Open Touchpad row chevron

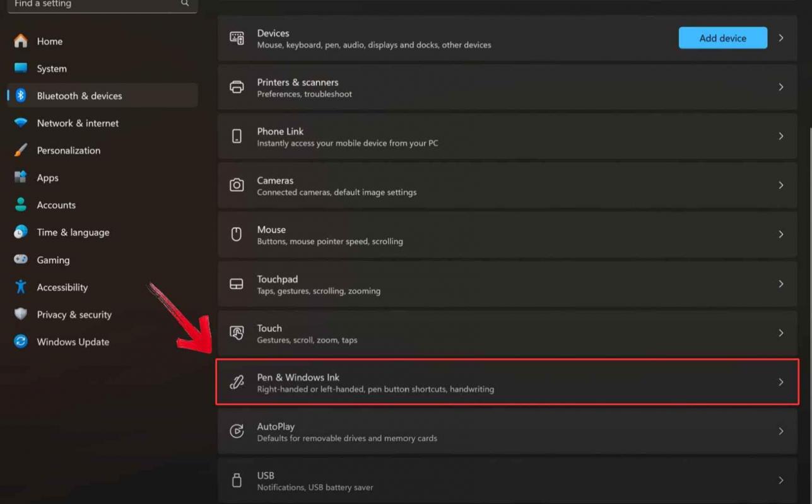(781, 284)
